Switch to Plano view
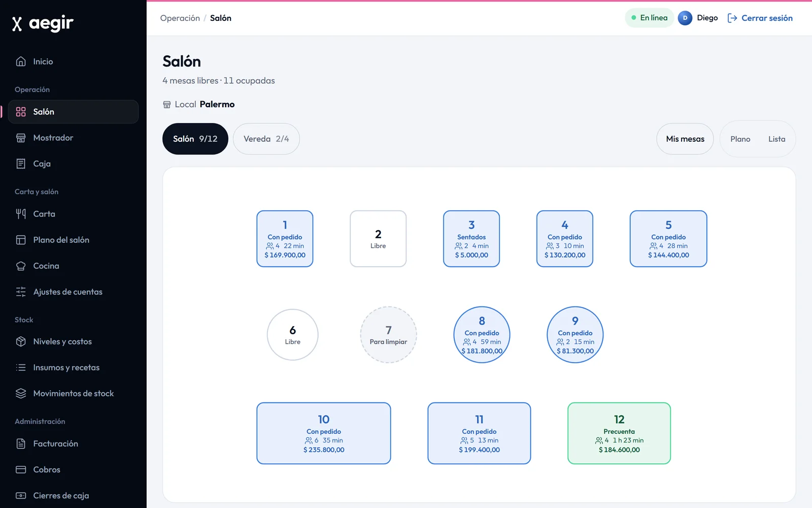 740,139
